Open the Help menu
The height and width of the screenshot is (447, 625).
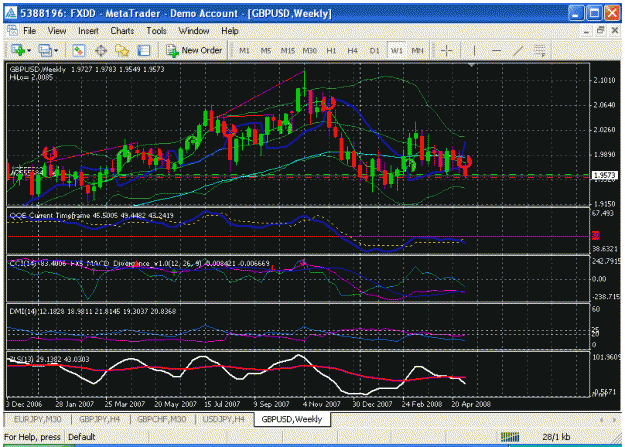coord(230,31)
